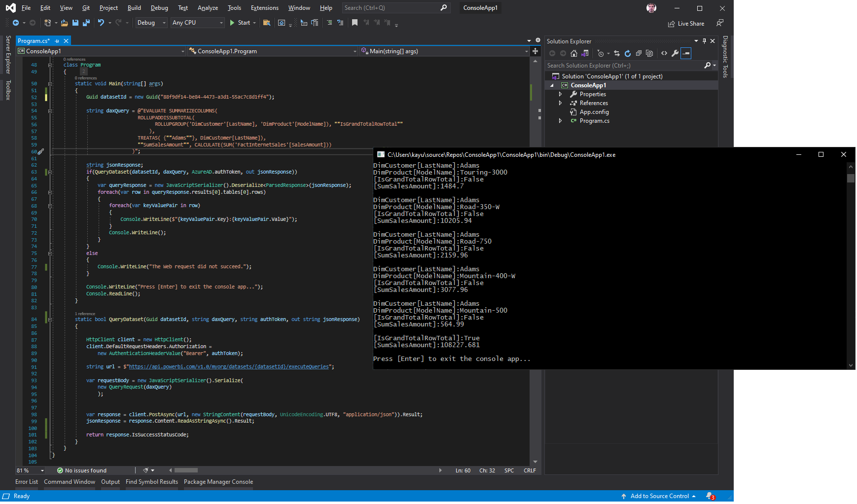The image size is (857, 504).
Task: Collapse All items in Solution Explorer
Action: [639, 53]
